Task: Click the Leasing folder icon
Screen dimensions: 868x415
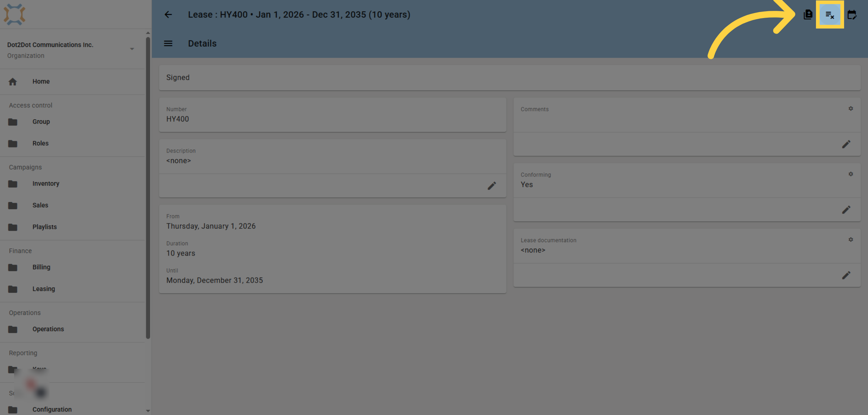Action: (13, 289)
